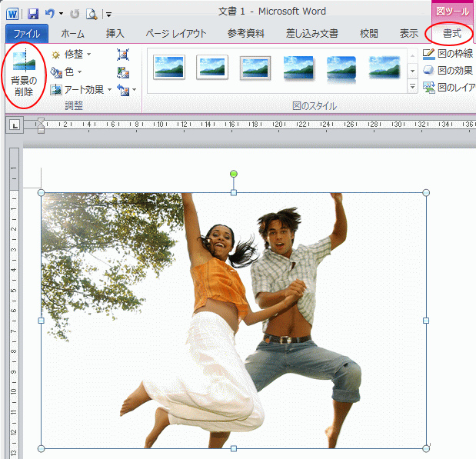Screen dimensions: 476x459
Task: Open 図のレイアウト picture layout menu
Action: tap(449, 88)
